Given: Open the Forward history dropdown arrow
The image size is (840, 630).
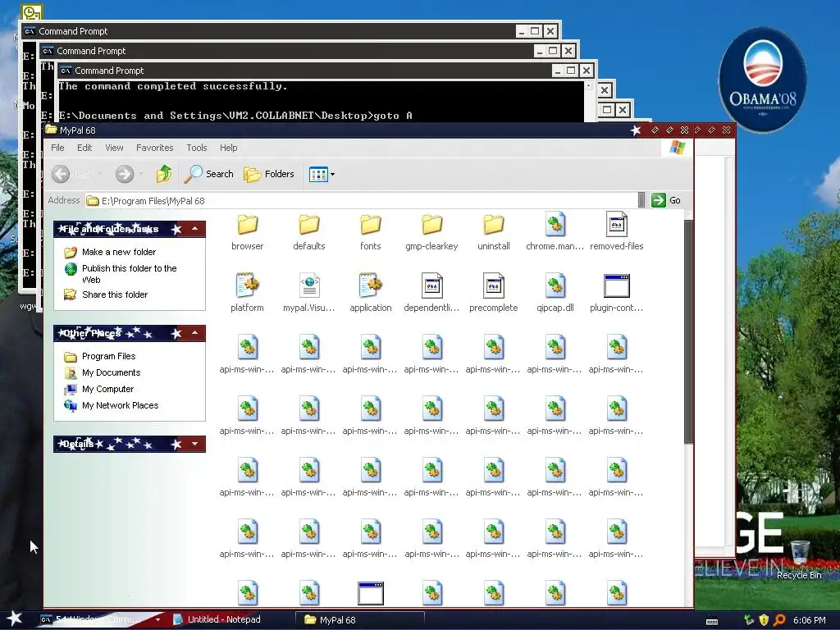Looking at the screenshot, I should (x=141, y=174).
